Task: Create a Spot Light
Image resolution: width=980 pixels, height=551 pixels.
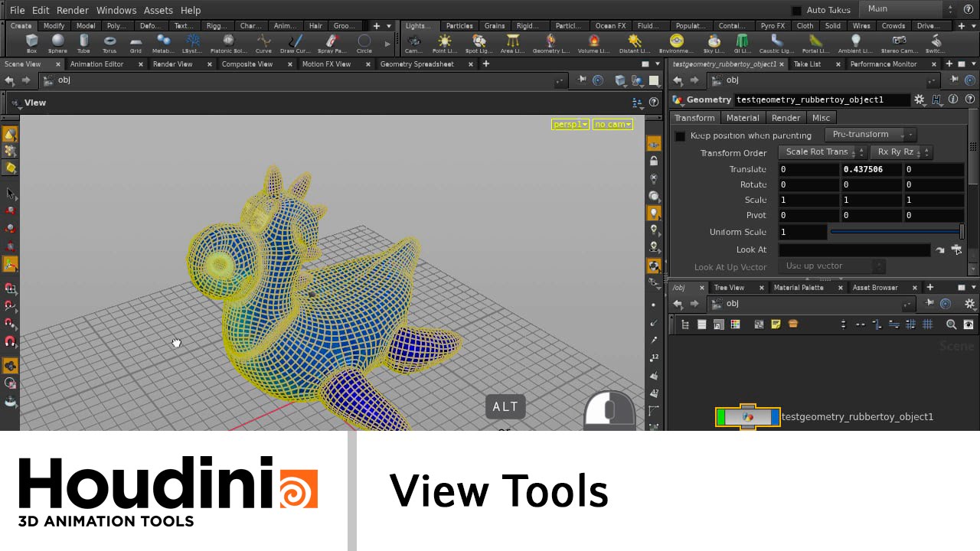Action: (x=479, y=43)
